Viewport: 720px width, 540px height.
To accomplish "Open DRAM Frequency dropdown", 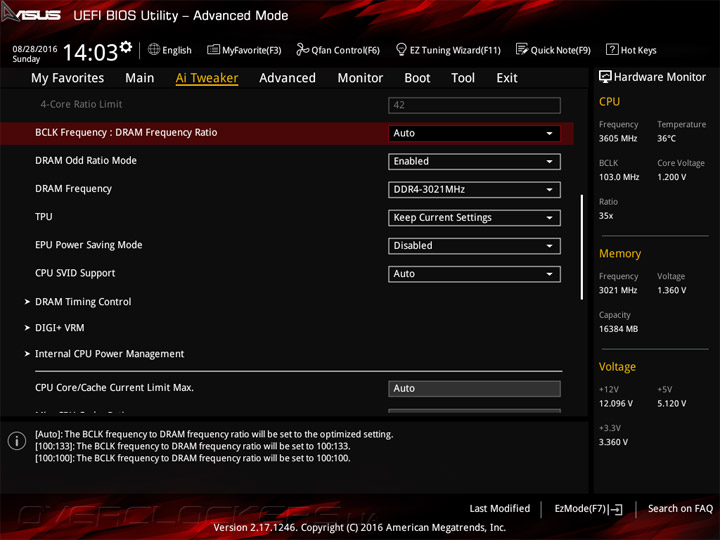I will point(474,190).
